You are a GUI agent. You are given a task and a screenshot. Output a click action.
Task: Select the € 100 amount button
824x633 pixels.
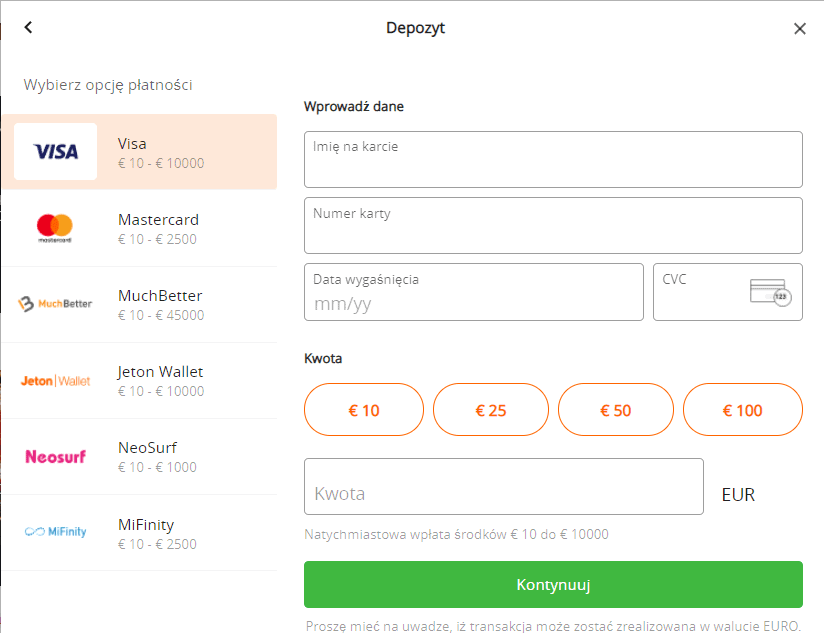743,410
